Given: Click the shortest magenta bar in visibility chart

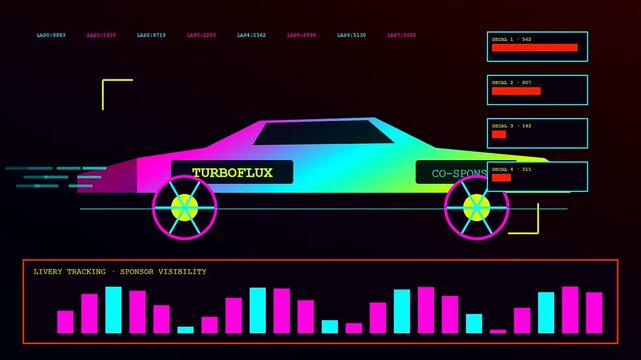Looking at the screenshot, I should [x=498, y=331].
